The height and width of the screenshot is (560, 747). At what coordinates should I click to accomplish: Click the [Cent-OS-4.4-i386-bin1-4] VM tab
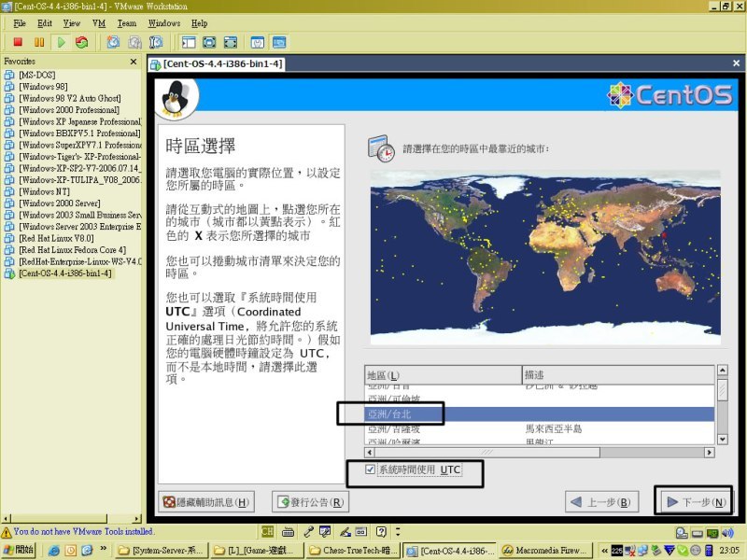217,63
